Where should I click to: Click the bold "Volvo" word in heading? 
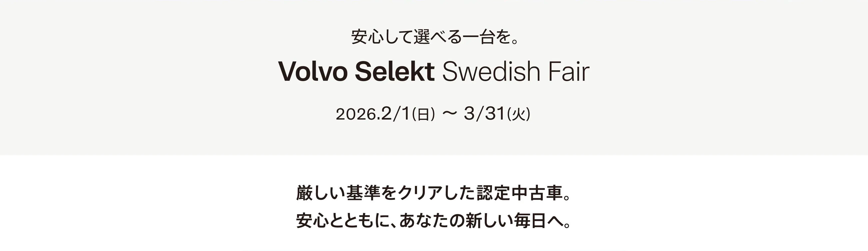tap(313, 72)
